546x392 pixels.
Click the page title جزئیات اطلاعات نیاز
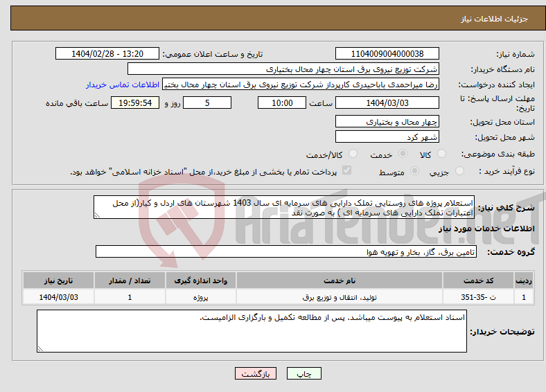(495, 19)
